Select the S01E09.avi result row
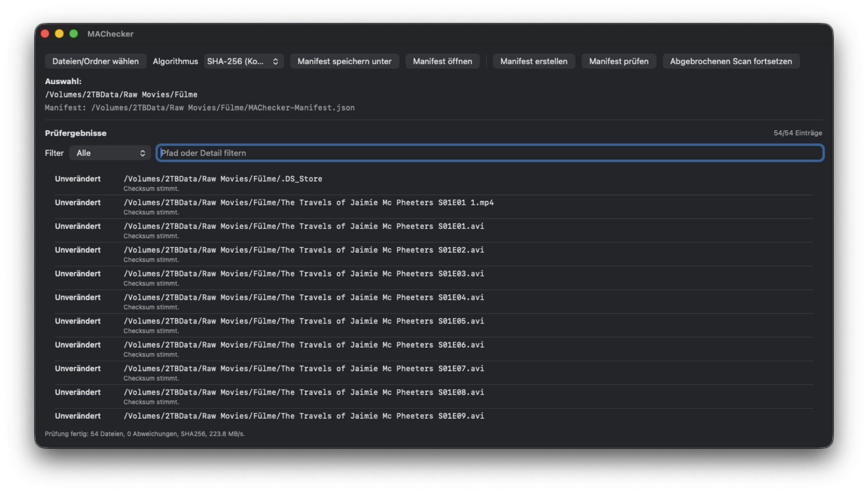The height and width of the screenshot is (494, 868). click(x=434, y=416)
